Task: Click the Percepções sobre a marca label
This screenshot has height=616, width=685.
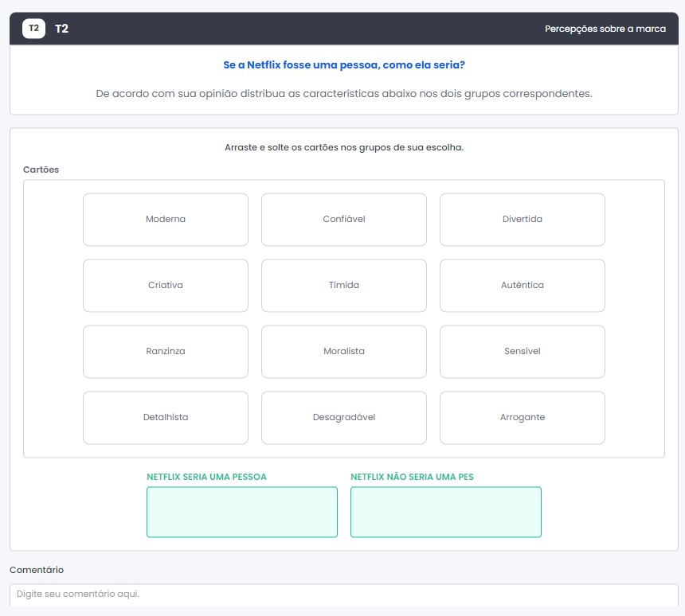Action: (605, 29)
